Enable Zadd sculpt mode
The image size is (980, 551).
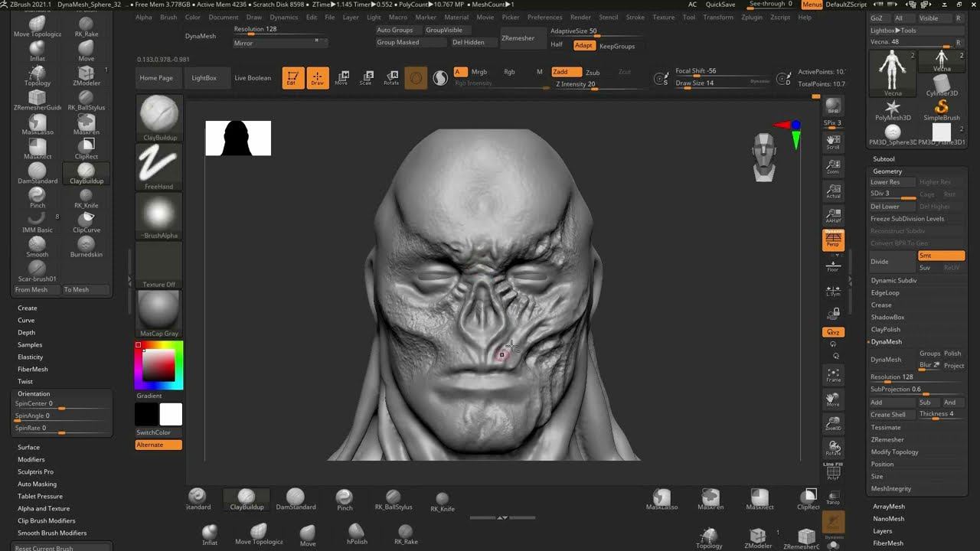[x=565, y=72]
